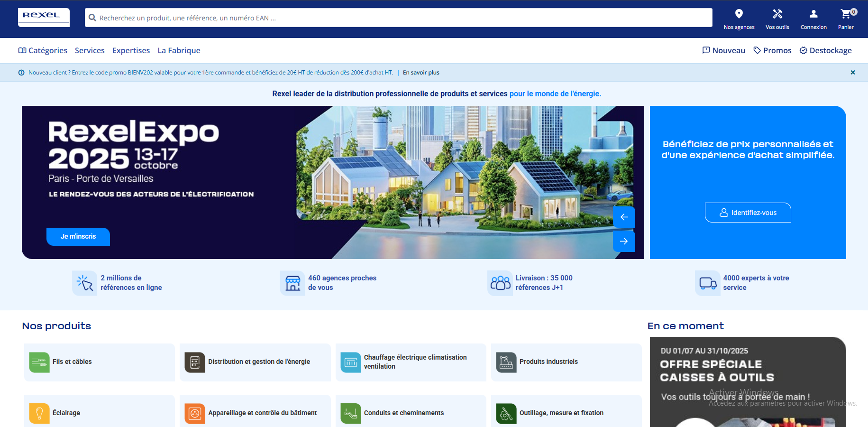Expand the Catégories menu
868x427 pixels.
(x=43, y=50)
